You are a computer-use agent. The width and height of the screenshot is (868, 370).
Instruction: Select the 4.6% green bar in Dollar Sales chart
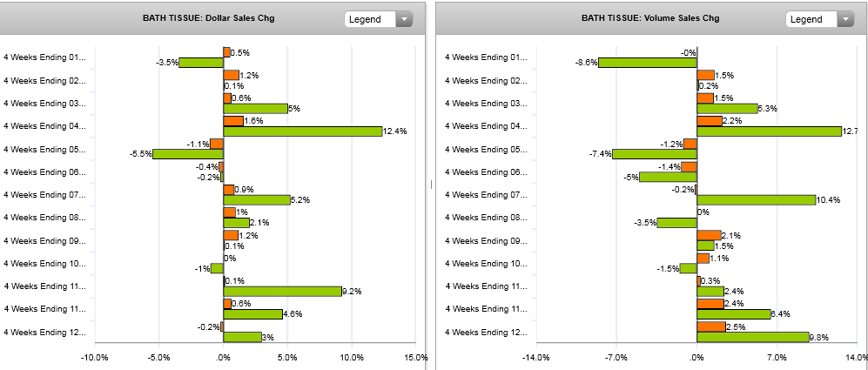point(252,313)
